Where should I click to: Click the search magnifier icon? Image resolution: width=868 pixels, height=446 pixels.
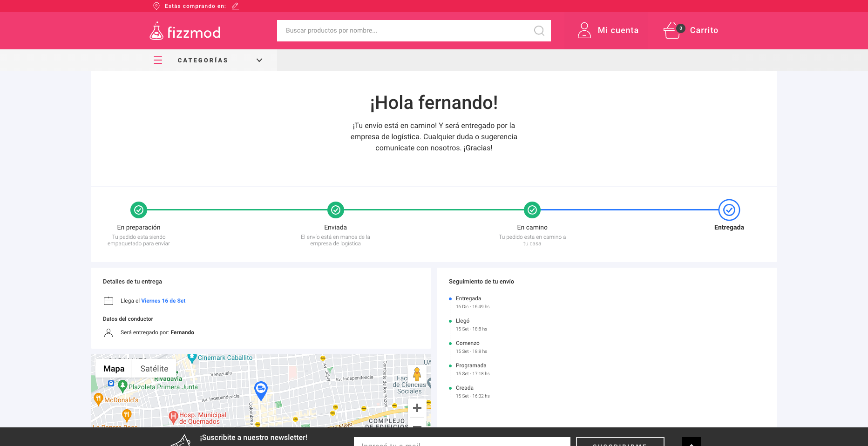point(539,31)
